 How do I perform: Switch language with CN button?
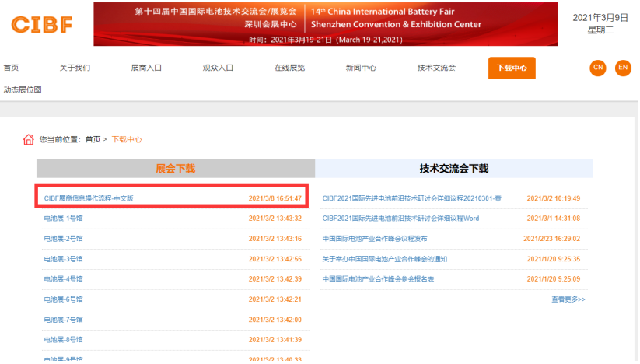click(x=597, y=68)
